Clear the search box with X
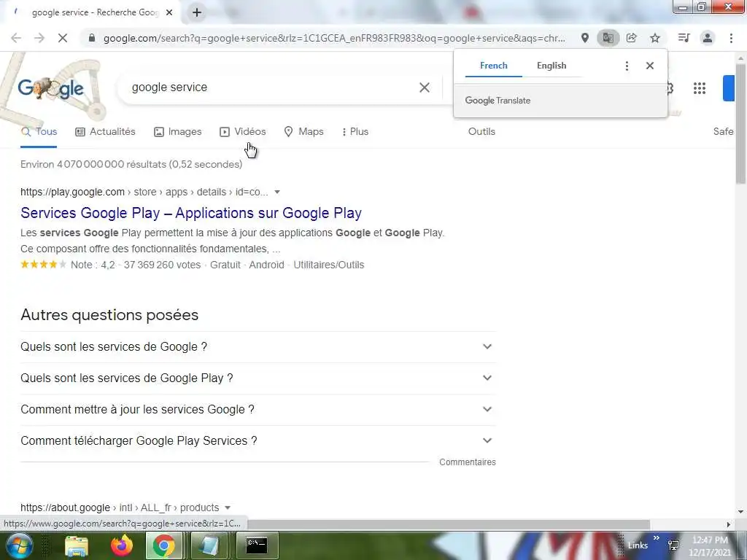Viewport: 747px width, 560px height. tap(424, 87)
